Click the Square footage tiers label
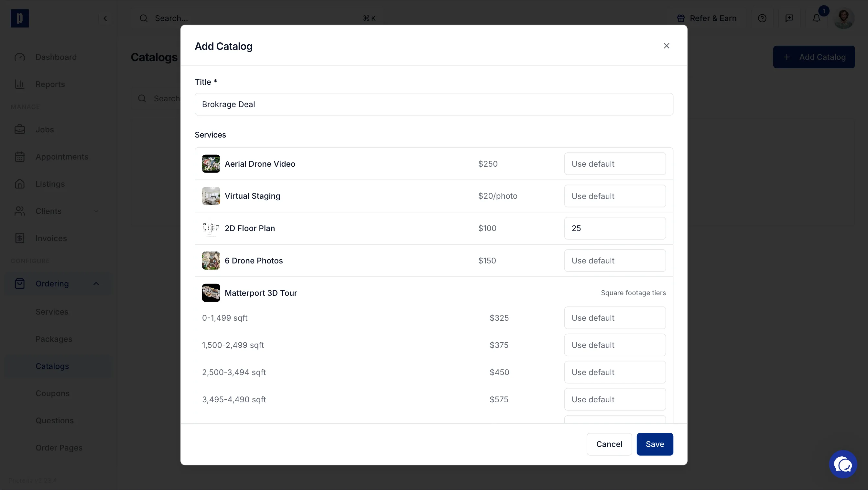This screenshot has width=868, height=490. pos(633,293)
